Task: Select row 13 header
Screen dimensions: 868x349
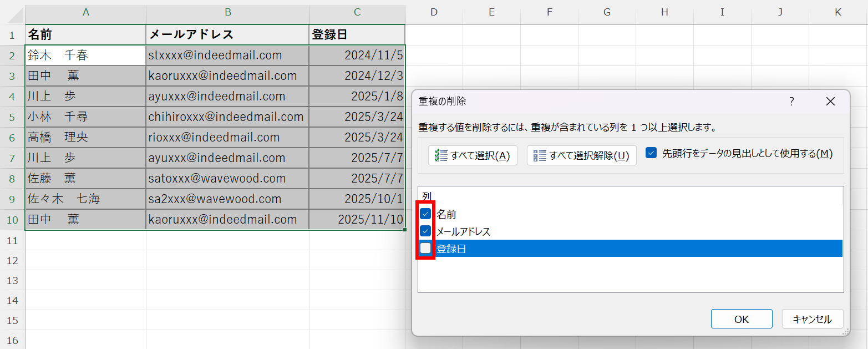Action: coord(12,280)
